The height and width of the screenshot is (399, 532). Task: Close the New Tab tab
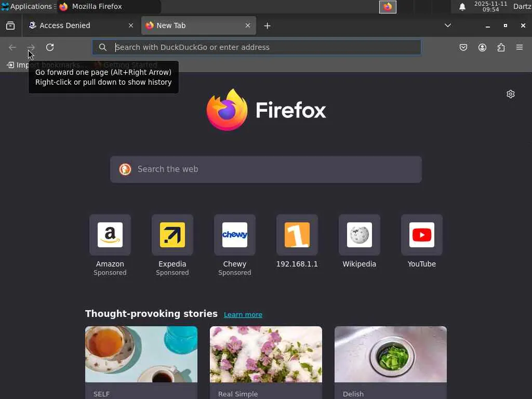point(248,25)
